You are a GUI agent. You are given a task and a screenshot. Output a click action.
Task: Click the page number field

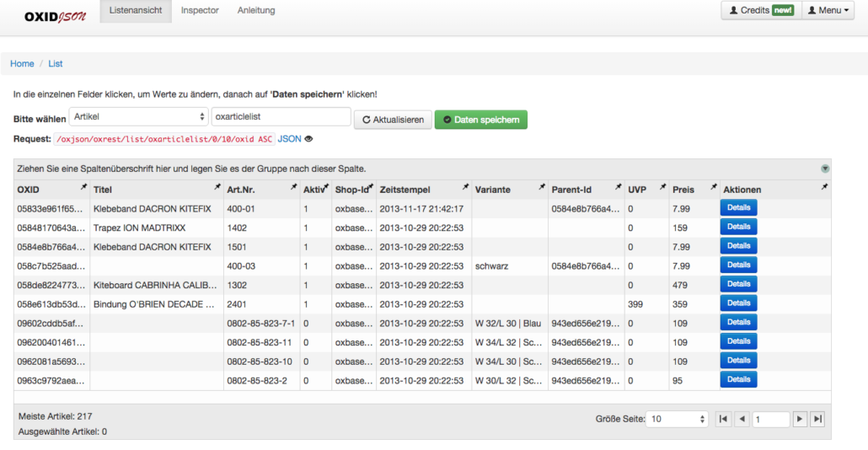770,419
